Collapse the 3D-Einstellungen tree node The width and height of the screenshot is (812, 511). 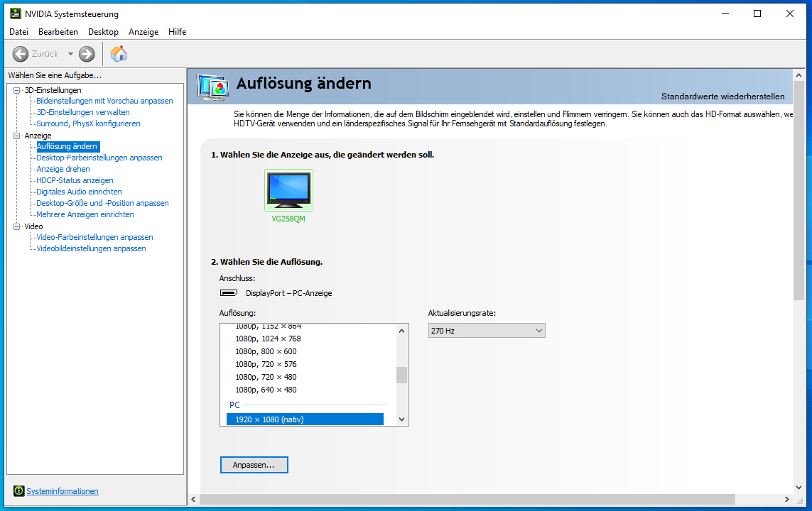[16, 90]
